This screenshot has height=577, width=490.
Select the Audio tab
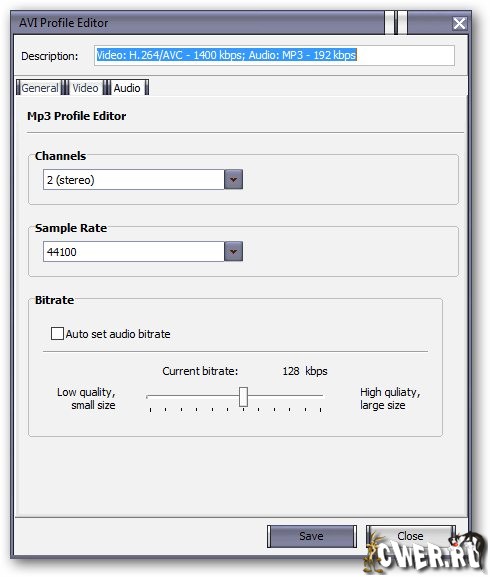coord(127,88)
